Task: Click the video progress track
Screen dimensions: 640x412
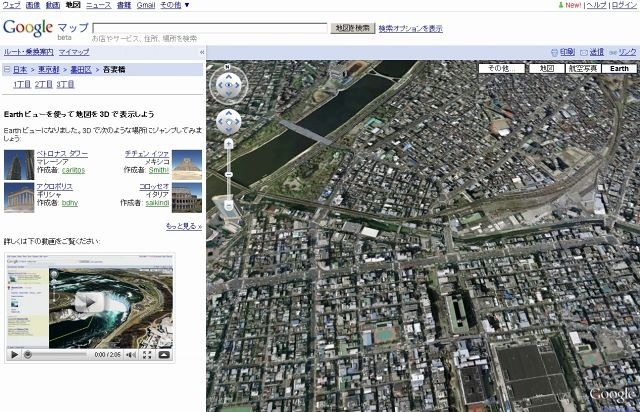Action: click(59, 354)
